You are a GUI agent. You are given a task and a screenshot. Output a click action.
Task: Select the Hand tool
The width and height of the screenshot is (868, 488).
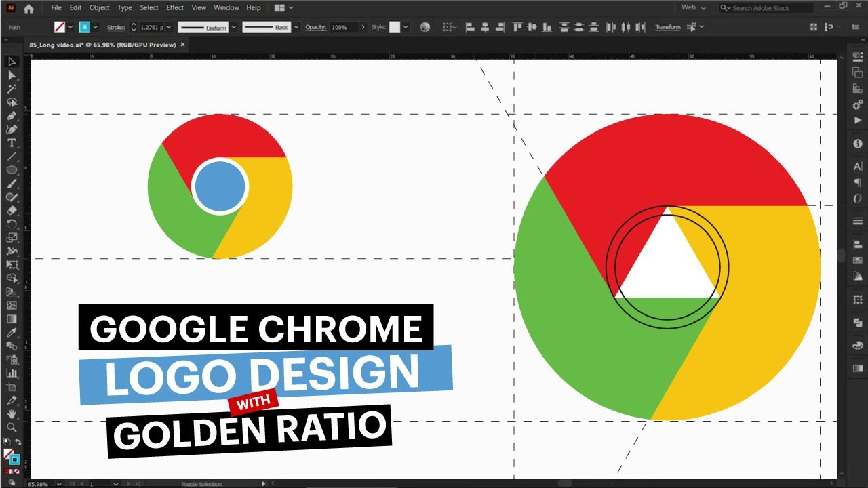point(12,413)
